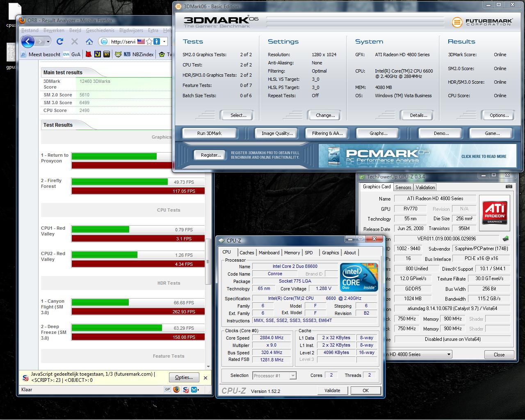Switch to the Caches tab in CPU-Z
Viewport: 525px width, 420px height.
click(x=247, y=253)
